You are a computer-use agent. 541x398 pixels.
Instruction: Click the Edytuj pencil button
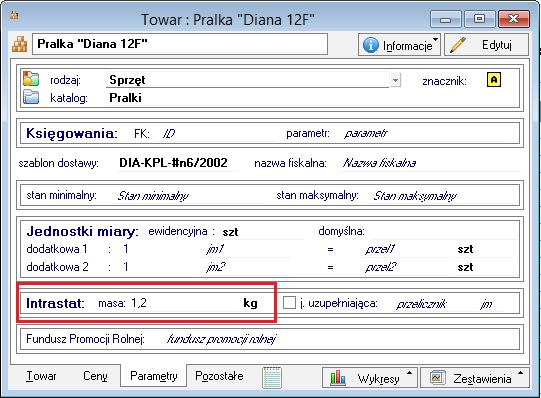(486, 45)
